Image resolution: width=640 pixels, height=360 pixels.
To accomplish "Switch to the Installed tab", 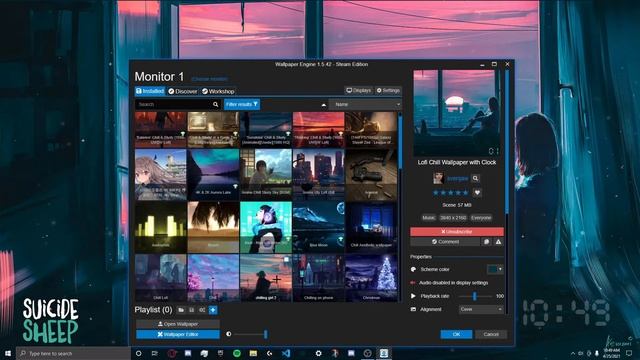I will point(150,91).
